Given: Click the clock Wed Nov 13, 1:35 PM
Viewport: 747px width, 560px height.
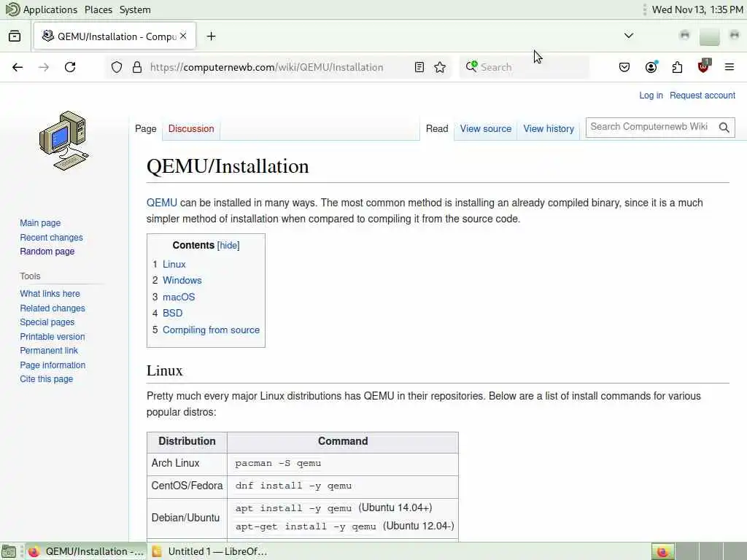Looking at the screenshot, I should click(x=697, y=9).
